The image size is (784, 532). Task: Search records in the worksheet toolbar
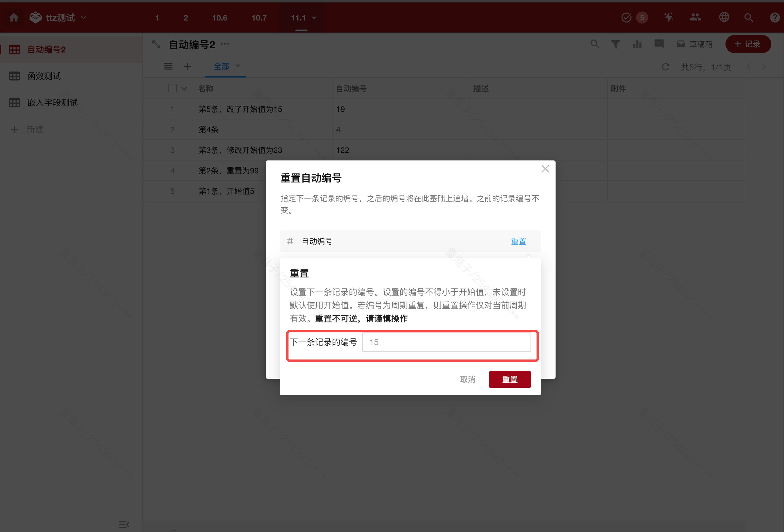595,44
